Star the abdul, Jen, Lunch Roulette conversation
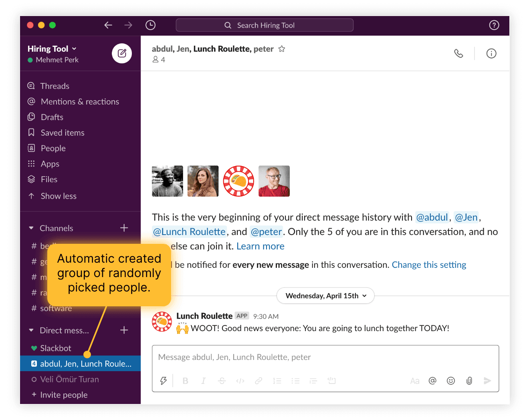529x420 pixels. (x=282, y=48)
